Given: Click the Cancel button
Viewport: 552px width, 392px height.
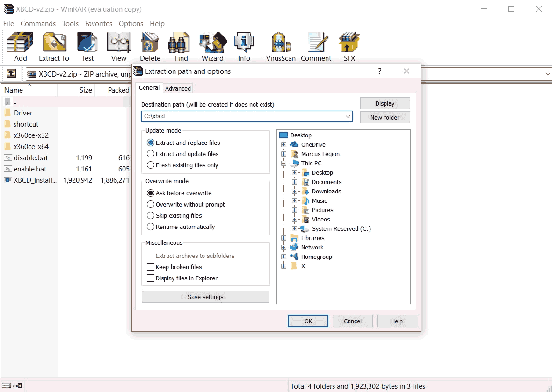Looking at the screenshot, I should coord(352,321).
